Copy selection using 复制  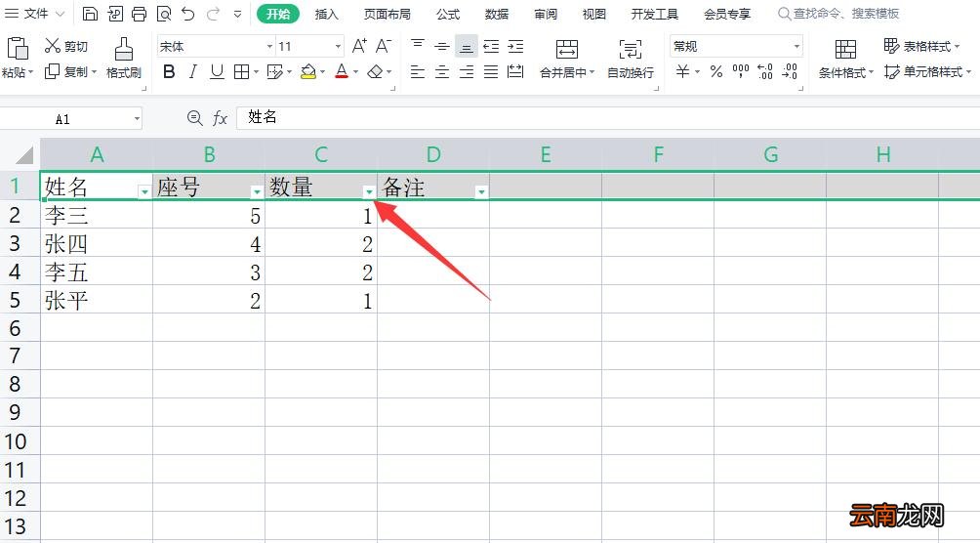point(66,72)
